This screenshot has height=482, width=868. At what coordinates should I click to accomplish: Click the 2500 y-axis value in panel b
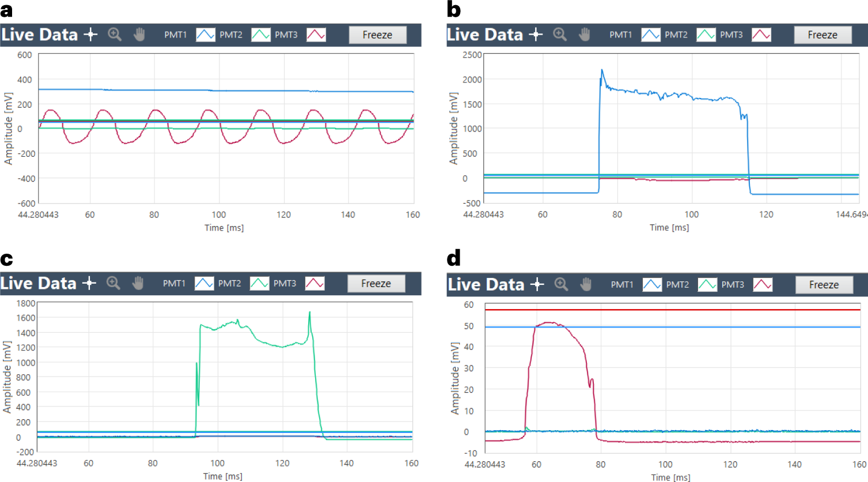pyautogui.click(x=472, y=55)
